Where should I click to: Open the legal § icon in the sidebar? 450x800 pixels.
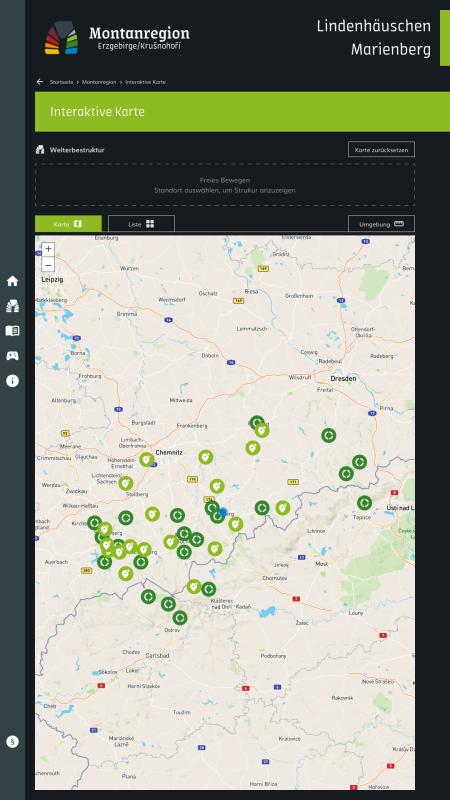point(12,742)
